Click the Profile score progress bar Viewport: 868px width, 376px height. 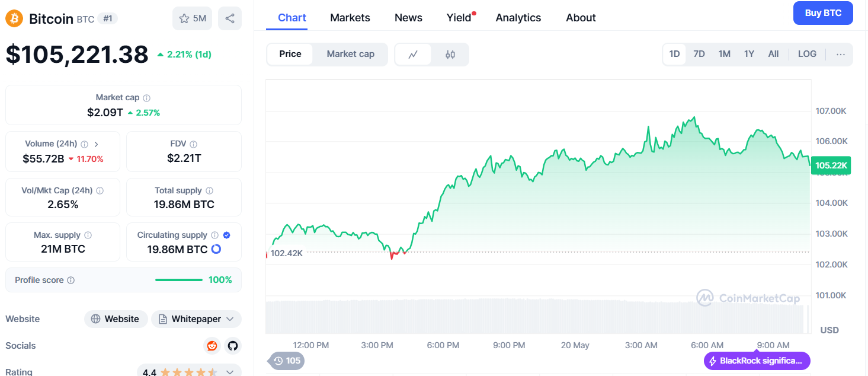(x=178, y=280)
